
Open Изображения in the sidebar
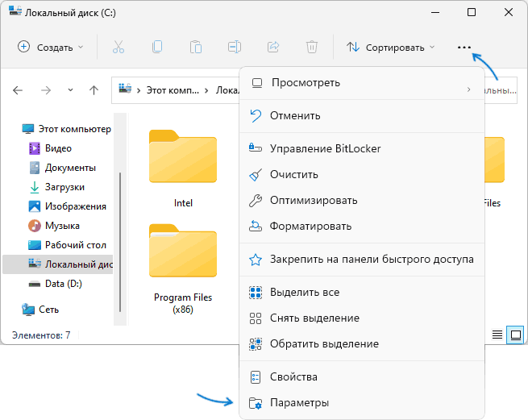coord(68,206)
